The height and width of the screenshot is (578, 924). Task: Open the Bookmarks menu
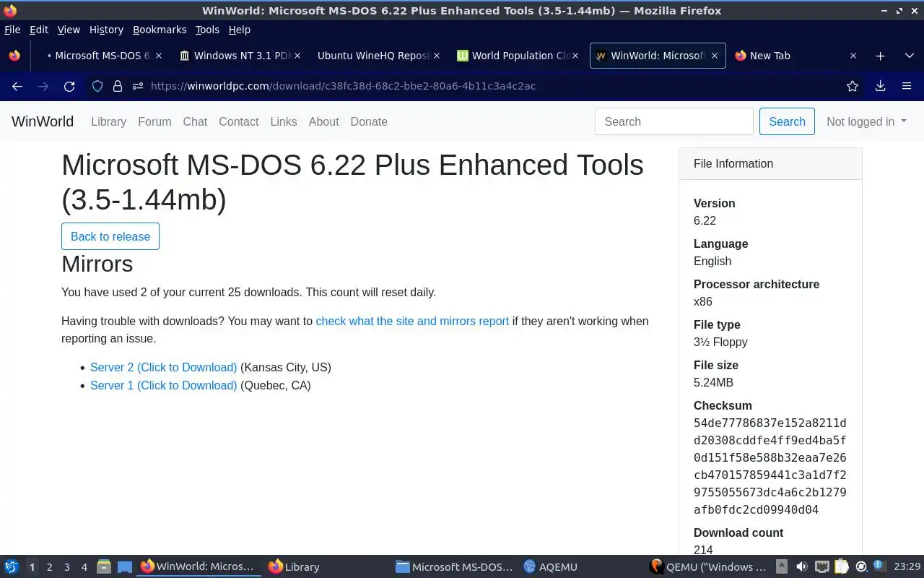160,30
